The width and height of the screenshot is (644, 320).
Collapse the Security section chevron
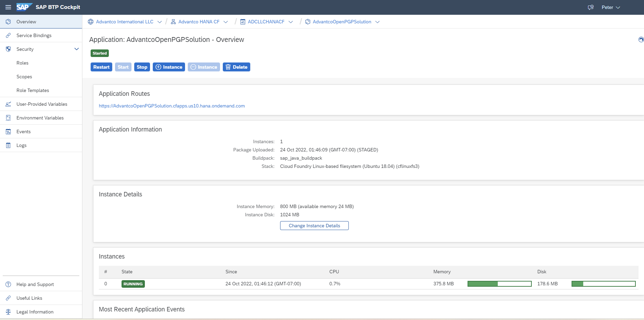[76, 49]
